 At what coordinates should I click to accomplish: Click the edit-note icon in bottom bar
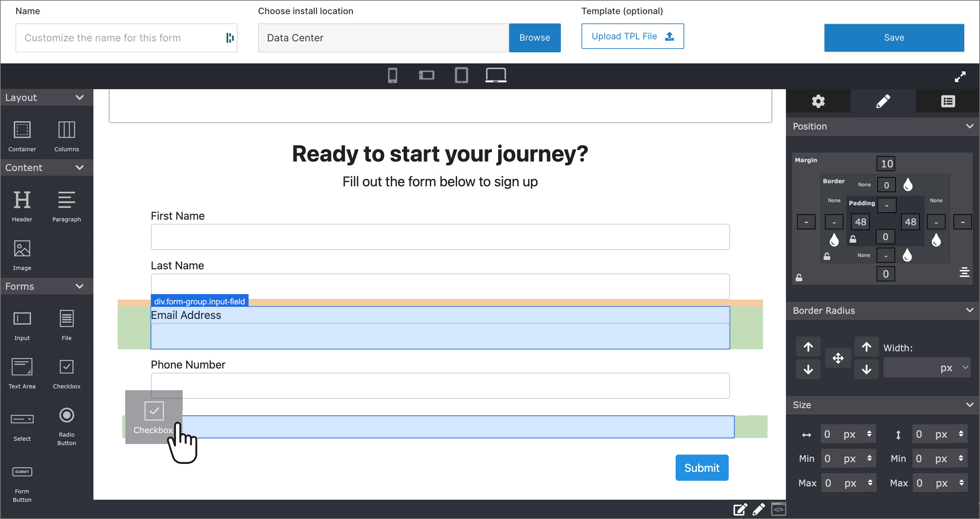coord(740,509)
